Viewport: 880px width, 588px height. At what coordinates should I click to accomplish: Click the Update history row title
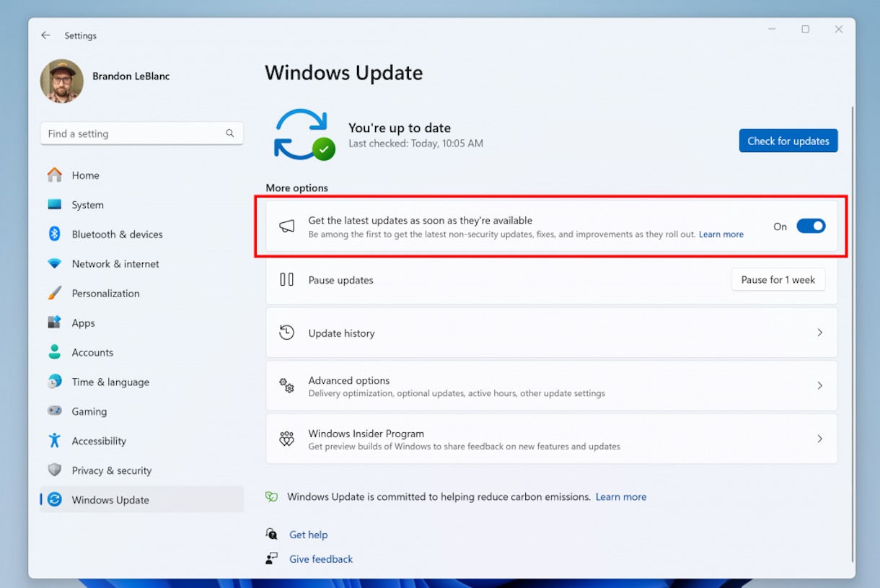(x=342, y=333)
